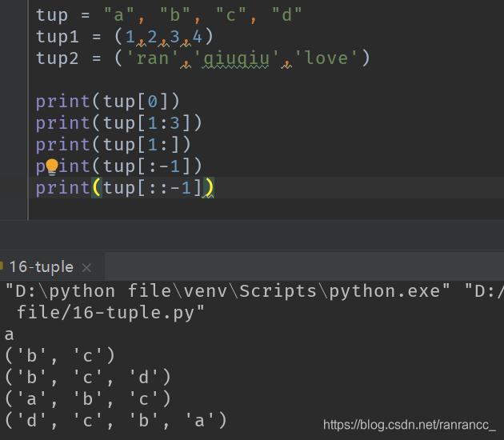Click the underlined word 'qiuqiu' in tup2

click(237, 58)
